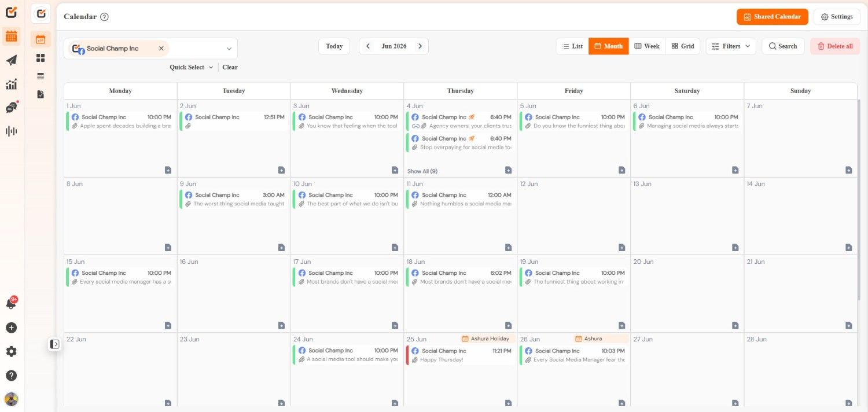Open the Engage chat icon in sidebar
This screenshot has height=412, width=868.
(x=11, y=108)
